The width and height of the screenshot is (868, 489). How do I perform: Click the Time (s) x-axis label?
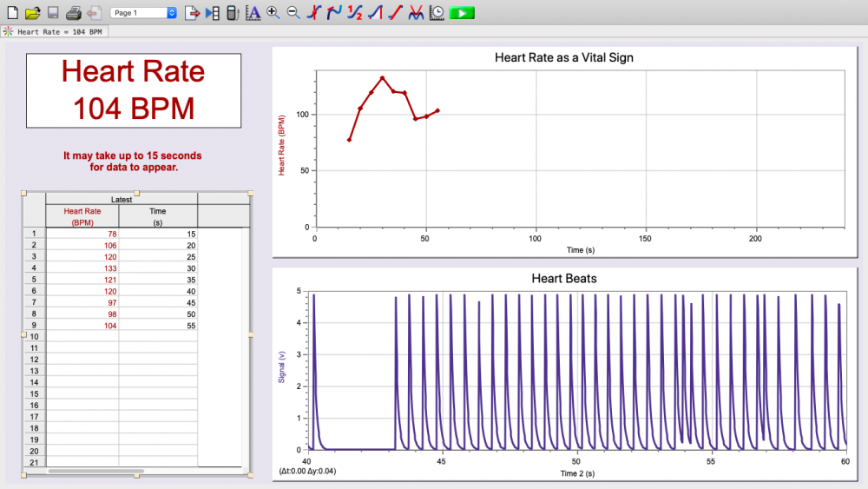[x=580, y=250]
